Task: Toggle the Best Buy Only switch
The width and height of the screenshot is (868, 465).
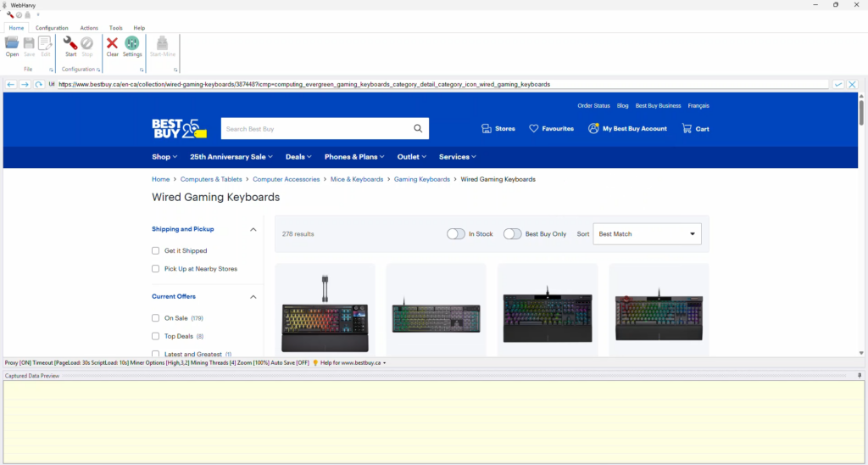Action: point(513,234)
